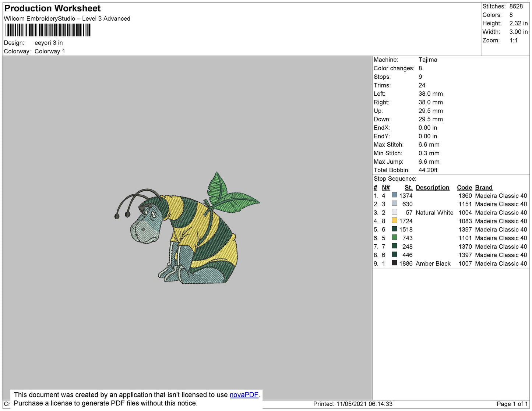Click the Trims value "24"

point(422,85)
